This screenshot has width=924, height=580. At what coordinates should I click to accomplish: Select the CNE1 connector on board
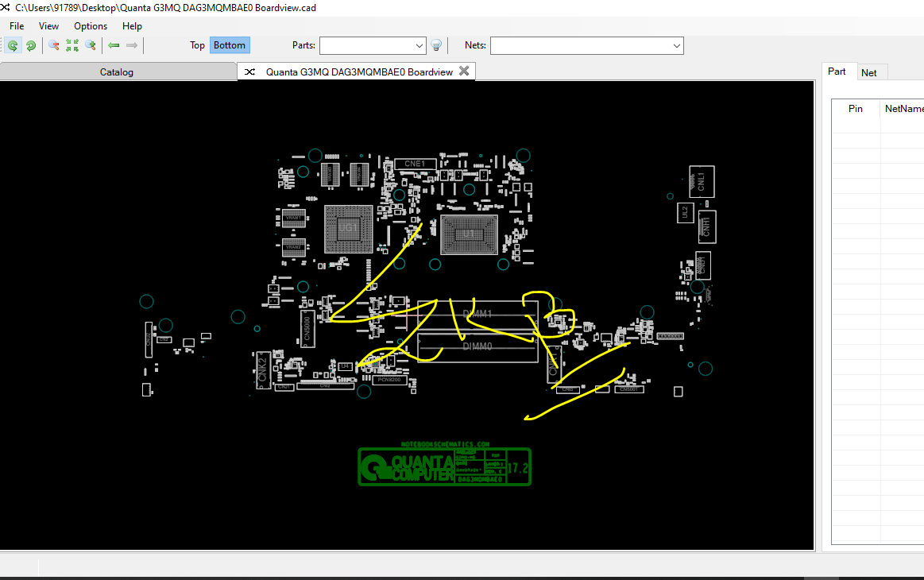(415, 164)
